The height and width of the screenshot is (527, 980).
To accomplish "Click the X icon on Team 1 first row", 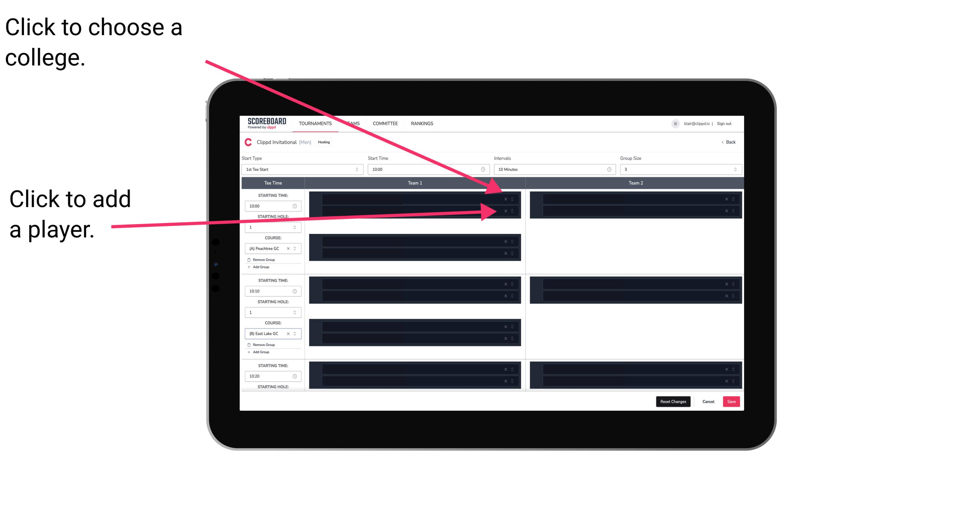I will (505, 198).
